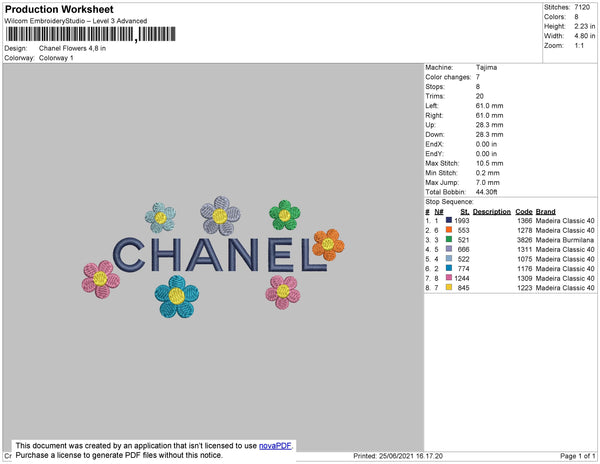Click the 'Code' column header
This screenshot has height=464, width=600.
coord(524,212)
